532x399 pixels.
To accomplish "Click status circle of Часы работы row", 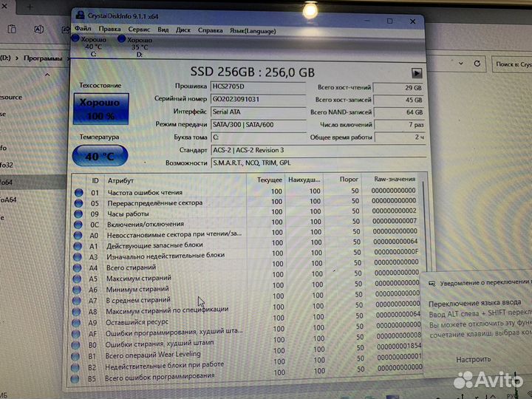I will pyautogui.click(x=78, y=214).
